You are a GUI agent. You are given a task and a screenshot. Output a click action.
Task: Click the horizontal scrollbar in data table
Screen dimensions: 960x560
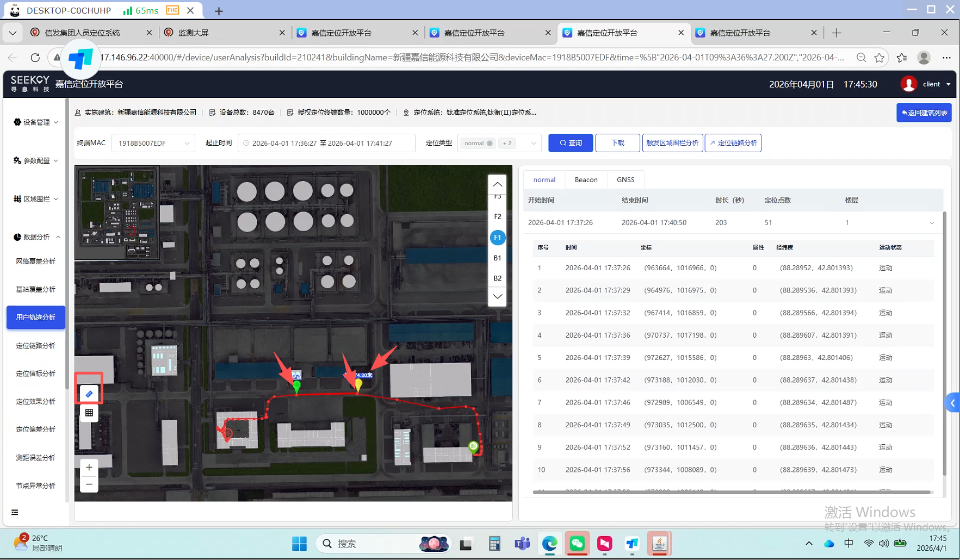732,492
